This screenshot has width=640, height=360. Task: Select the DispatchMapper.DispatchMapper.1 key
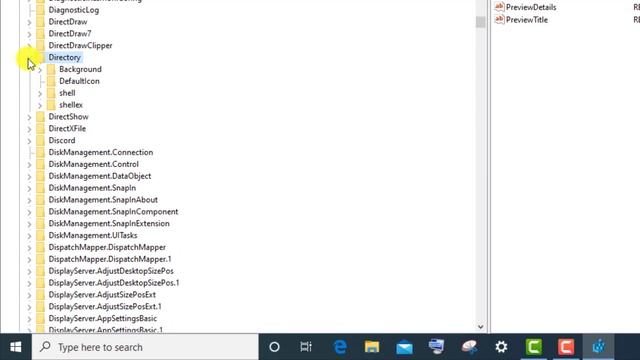click(110, 259)
